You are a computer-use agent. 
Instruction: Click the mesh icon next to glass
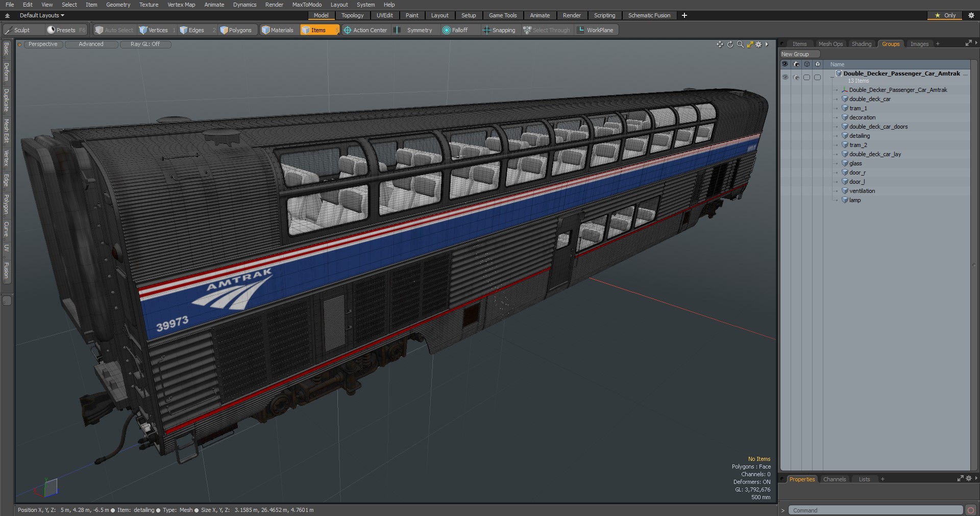(x=845, y=163)
